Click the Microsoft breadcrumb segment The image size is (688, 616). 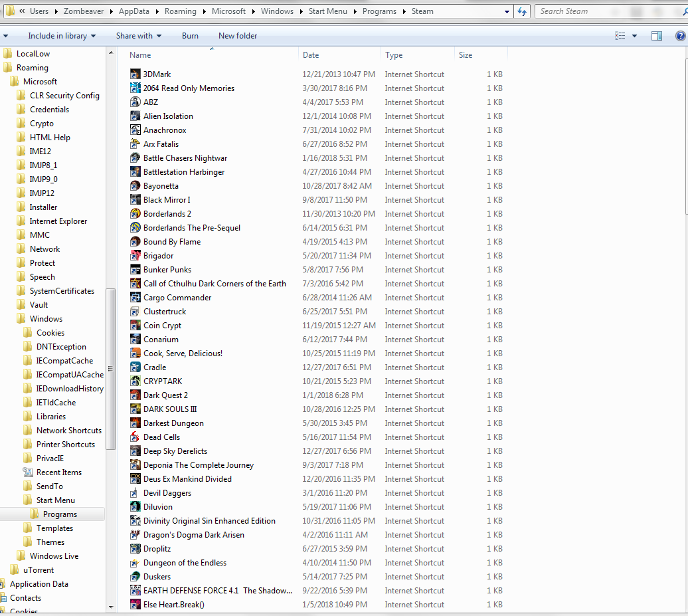click(x=228, y=11)
